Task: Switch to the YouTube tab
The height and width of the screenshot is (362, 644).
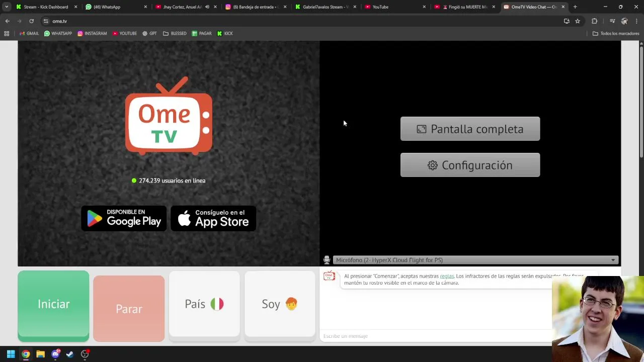Action: click(394, 7)
